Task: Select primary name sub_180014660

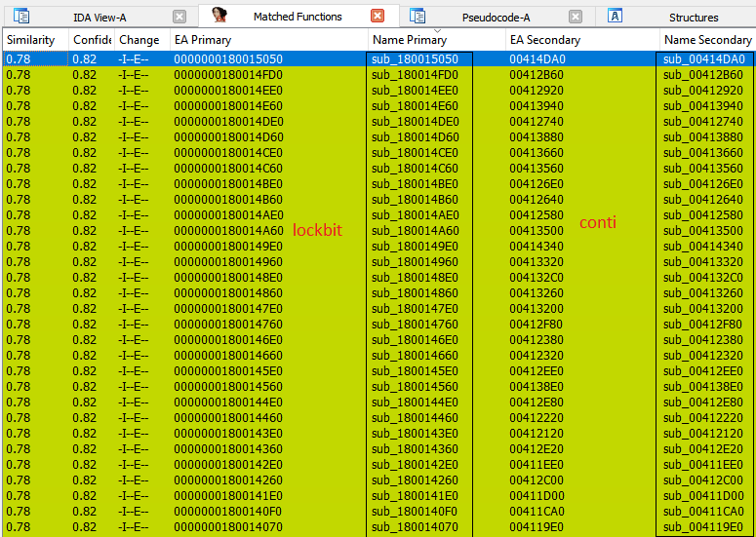Action: click(416, 356)
